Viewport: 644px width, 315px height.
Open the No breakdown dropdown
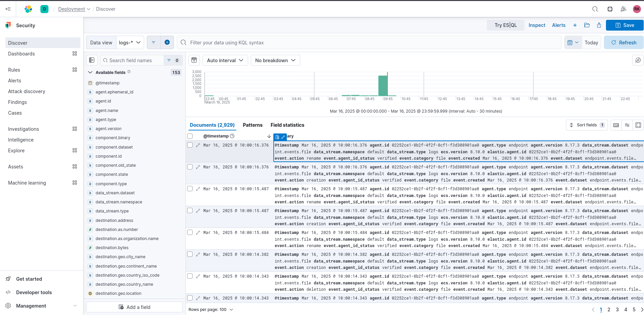[x=275, y=60]
